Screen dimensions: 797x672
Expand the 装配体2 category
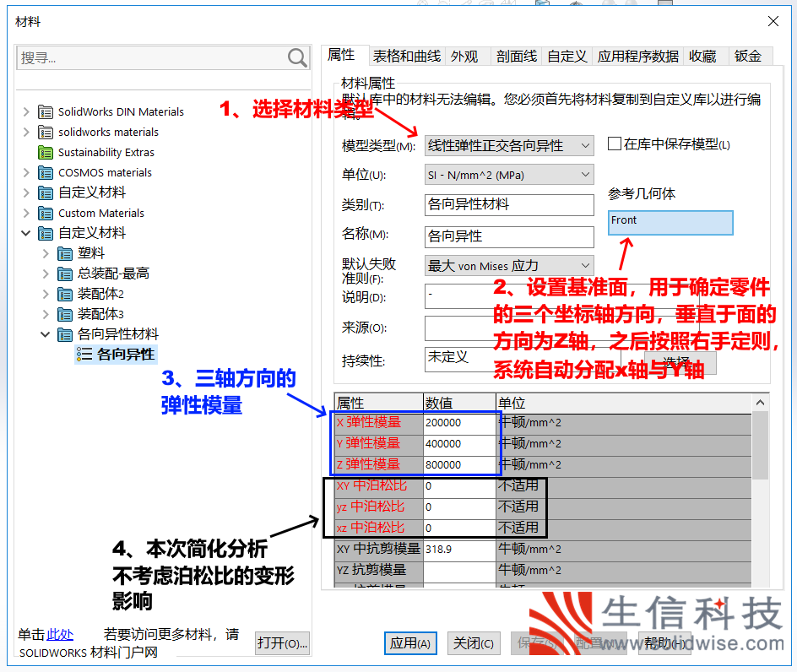pyautogui.click(x=46, y=295)
